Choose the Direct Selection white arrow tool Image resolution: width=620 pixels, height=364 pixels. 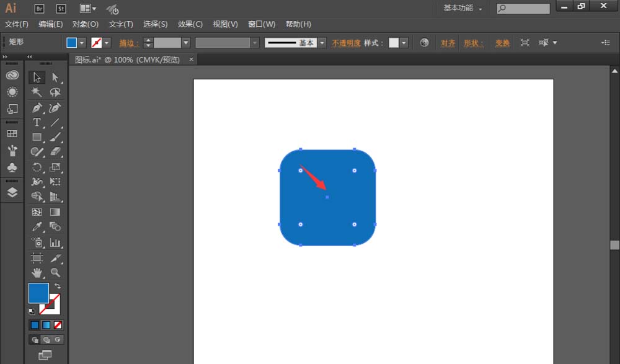coord(55,77)
